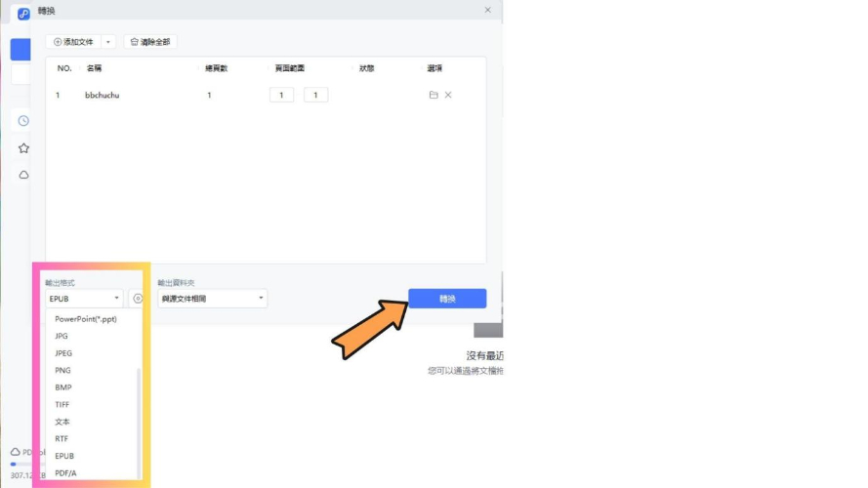Remove bbchuchu file with X icon

point(448,96)
